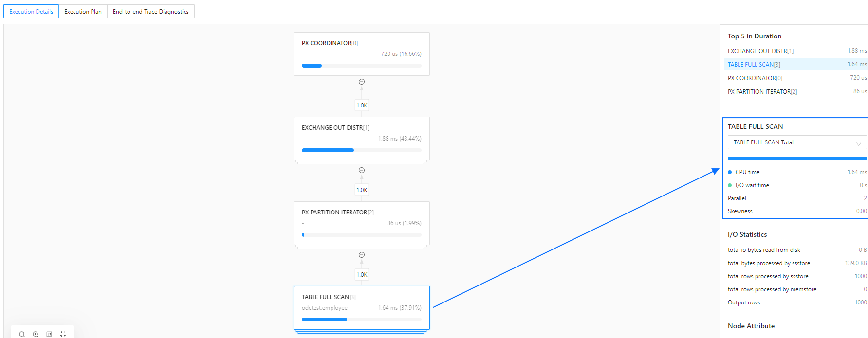This screenshot has height=338, width=868.
Task: Click the TABLE FULL SCAN[3] node card
Action: point(361,308)
